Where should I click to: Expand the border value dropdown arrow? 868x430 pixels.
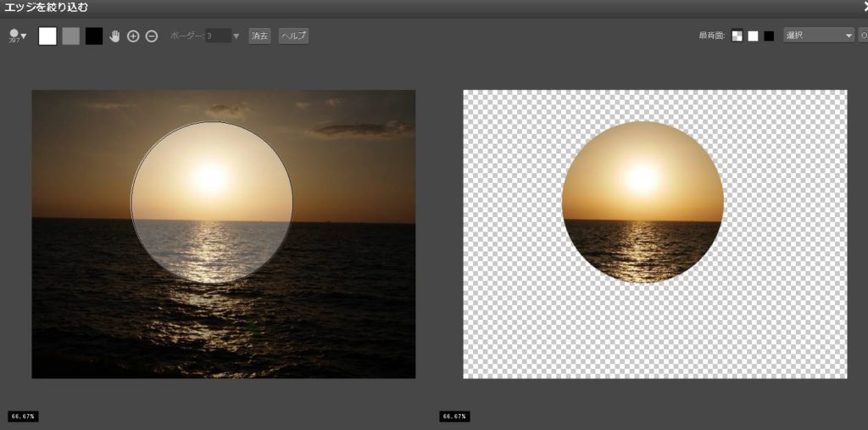tap(236, 36)
